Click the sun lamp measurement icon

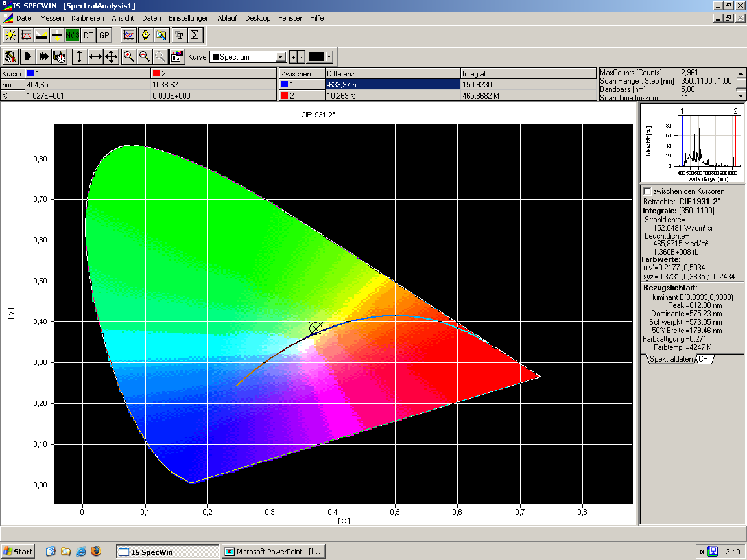click(x=10, y=35)
